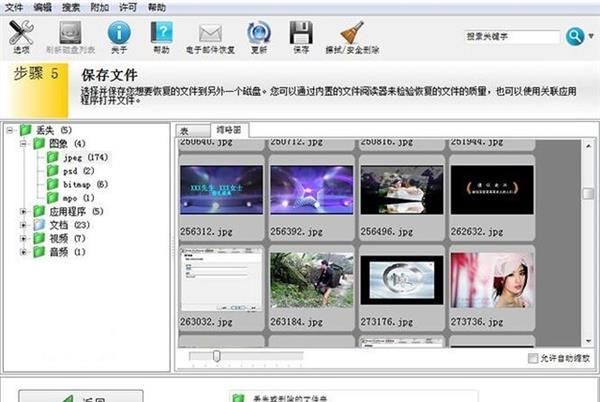Click the blue folder icon of 文档

point(39,225)
